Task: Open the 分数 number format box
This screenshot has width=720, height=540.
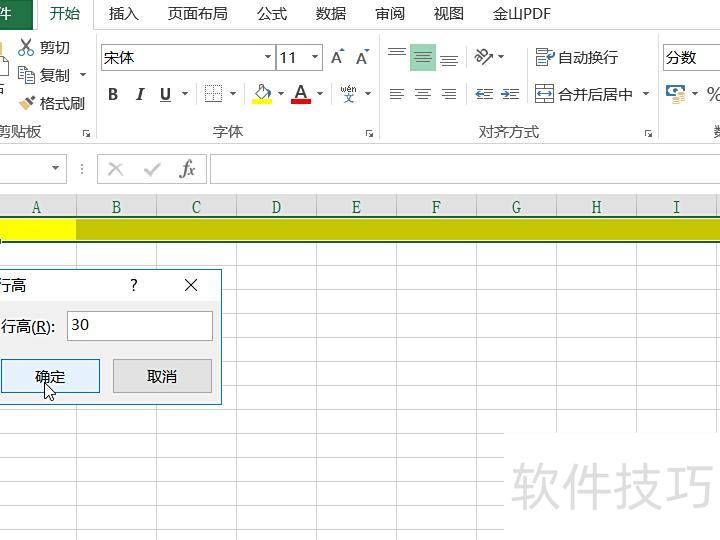Action: click(x=691, y=57)
